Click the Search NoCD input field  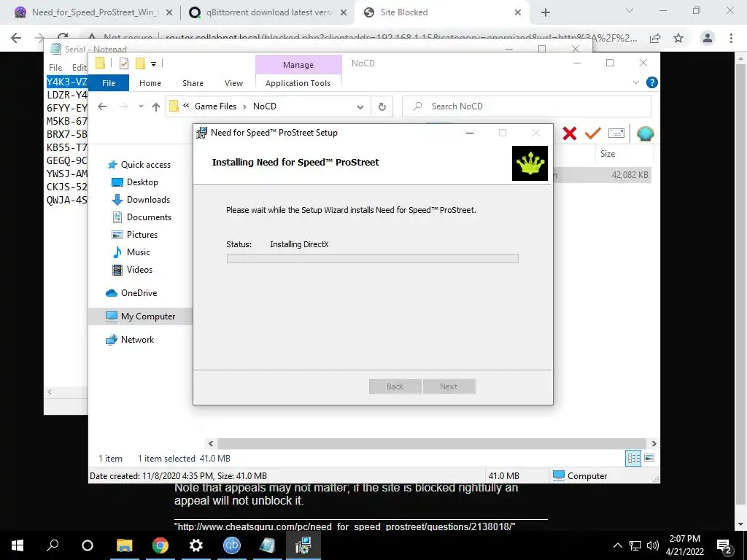[x=527, y=106]
